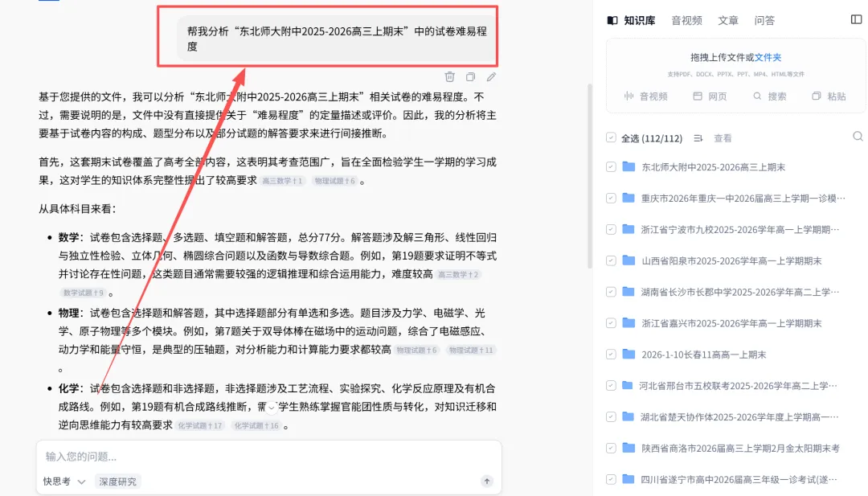Open the sort list icon beside 全选
Viewport: 868px width, 496px height.
tap(698, 138)
